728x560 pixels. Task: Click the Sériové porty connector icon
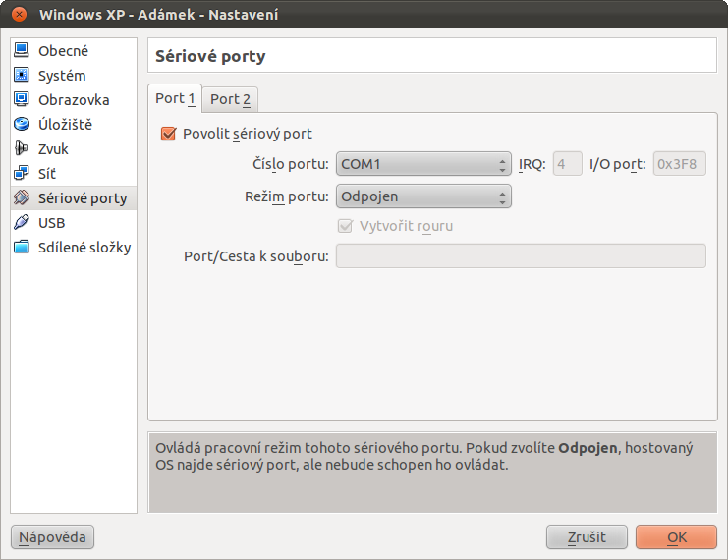tap(22, 197)
